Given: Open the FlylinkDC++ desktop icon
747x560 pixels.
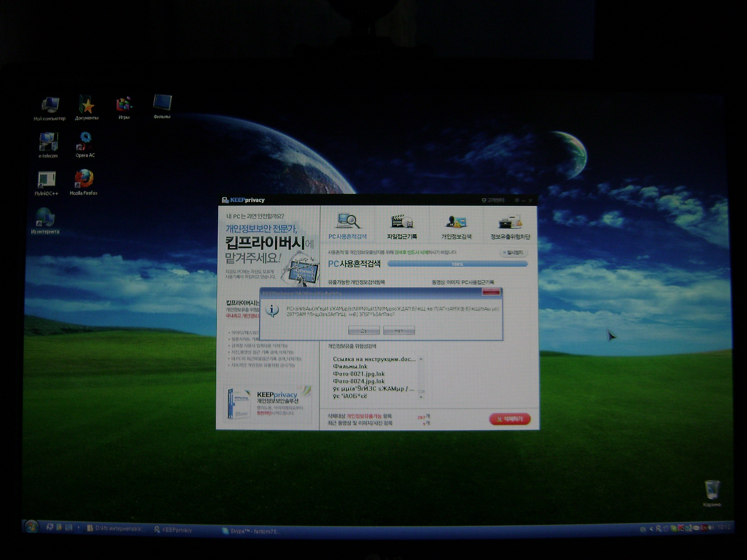Looking at the screenshot, I should coord(46,183).
